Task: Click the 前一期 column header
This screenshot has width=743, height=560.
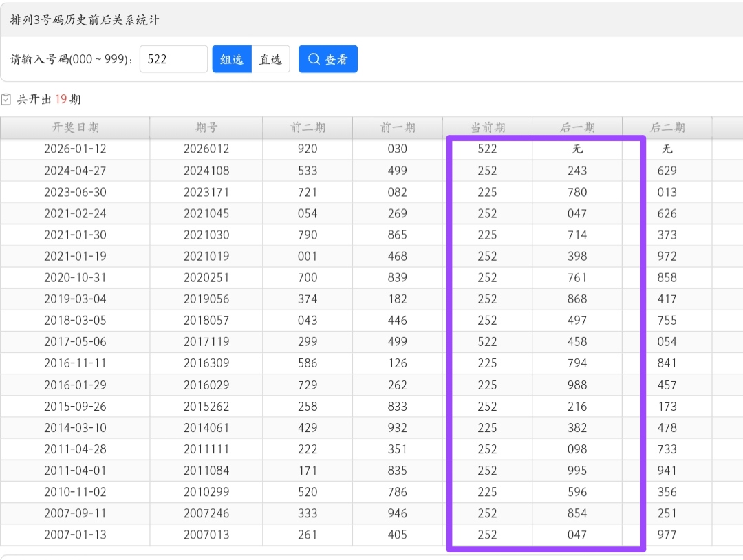Action: tap(397, 127)
